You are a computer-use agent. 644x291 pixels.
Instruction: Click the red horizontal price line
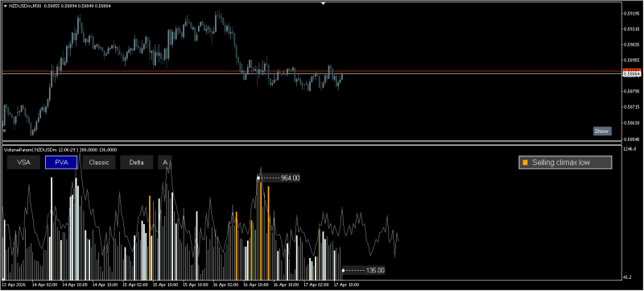click(312, 71)
